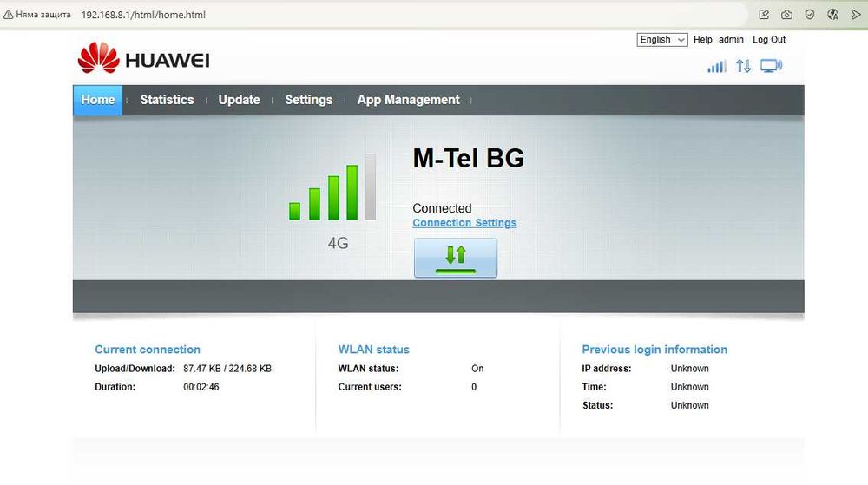This screenshot has height=485, width=868.
Task: Click the Help link
Action: coord(702,40)
